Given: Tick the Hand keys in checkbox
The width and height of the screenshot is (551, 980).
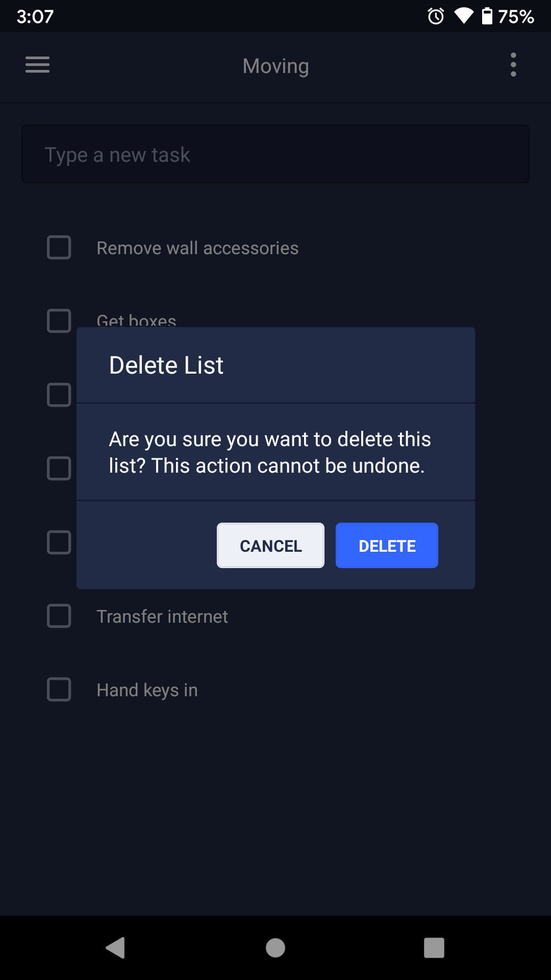Looking at the screenshot, I should pos(59,690).
